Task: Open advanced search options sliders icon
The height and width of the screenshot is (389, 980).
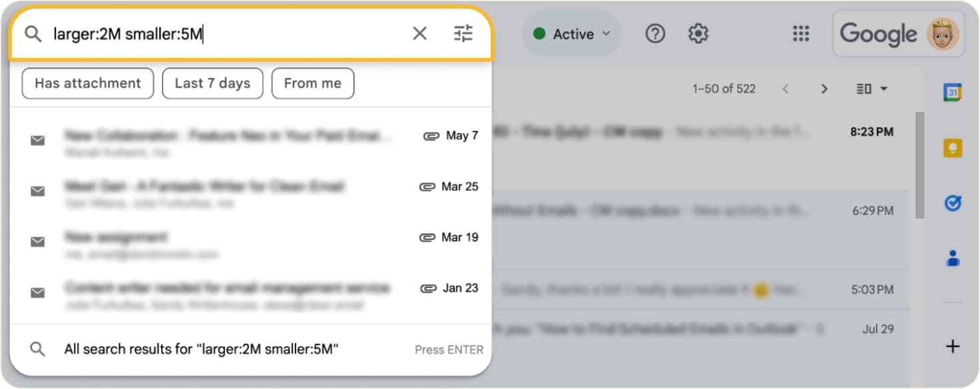Action: tap(463, 33)
